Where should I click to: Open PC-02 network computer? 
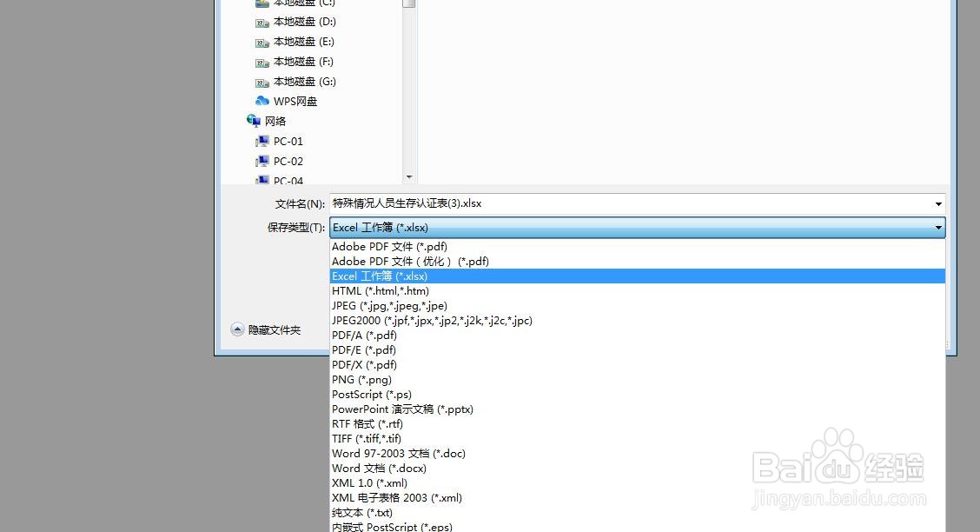(288, 162)
